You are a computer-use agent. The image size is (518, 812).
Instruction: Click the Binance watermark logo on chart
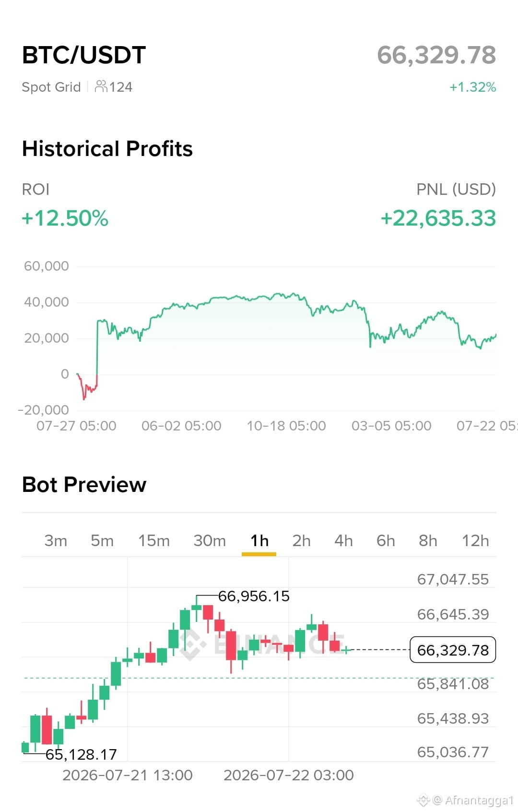tap(193, 644)
